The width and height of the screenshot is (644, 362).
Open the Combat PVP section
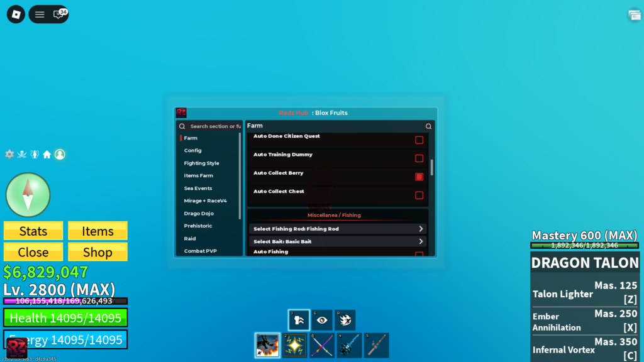[201, 251]
